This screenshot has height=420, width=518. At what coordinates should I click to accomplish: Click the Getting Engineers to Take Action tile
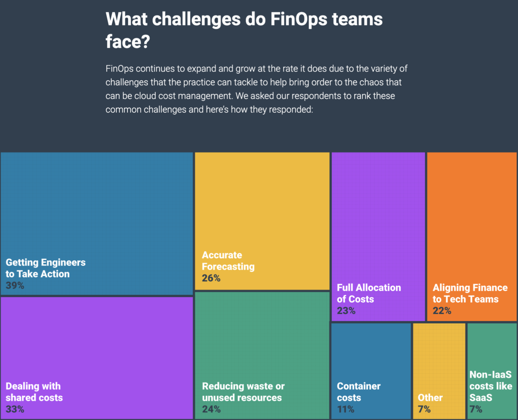[x=97, y=223]
